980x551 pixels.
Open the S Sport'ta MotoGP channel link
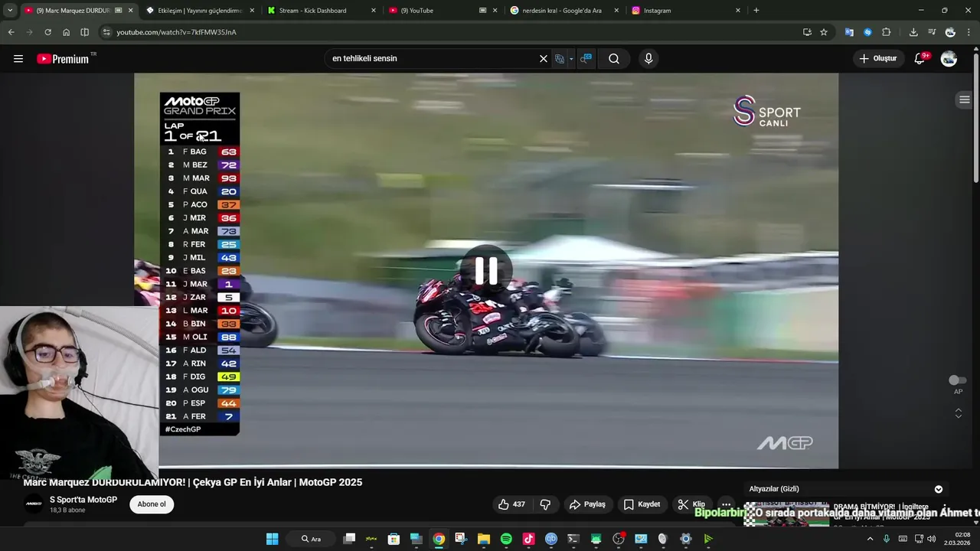[83, 500]
